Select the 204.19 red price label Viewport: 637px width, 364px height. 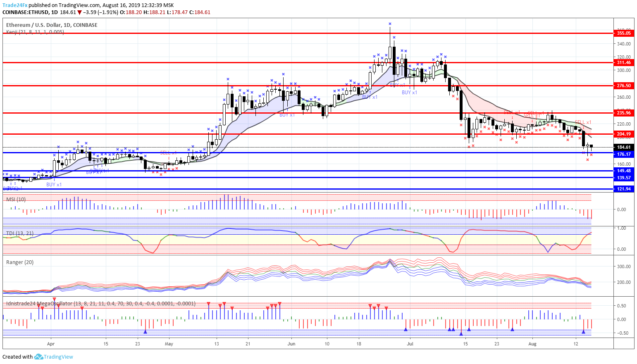click(x=624, y=134)
